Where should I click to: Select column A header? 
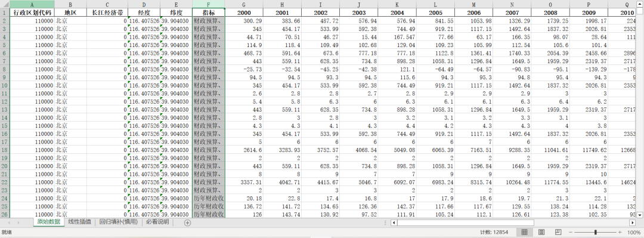[32, 4]
